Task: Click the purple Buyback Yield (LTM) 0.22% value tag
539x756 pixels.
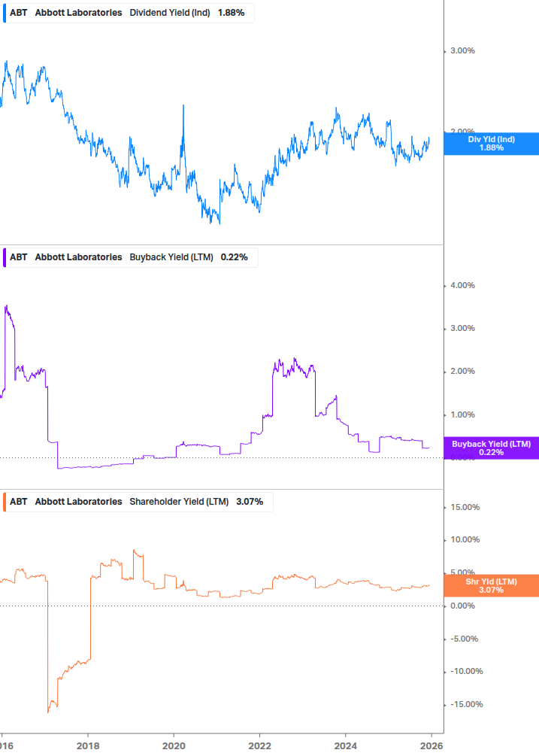Action: (x=492, y=448)
